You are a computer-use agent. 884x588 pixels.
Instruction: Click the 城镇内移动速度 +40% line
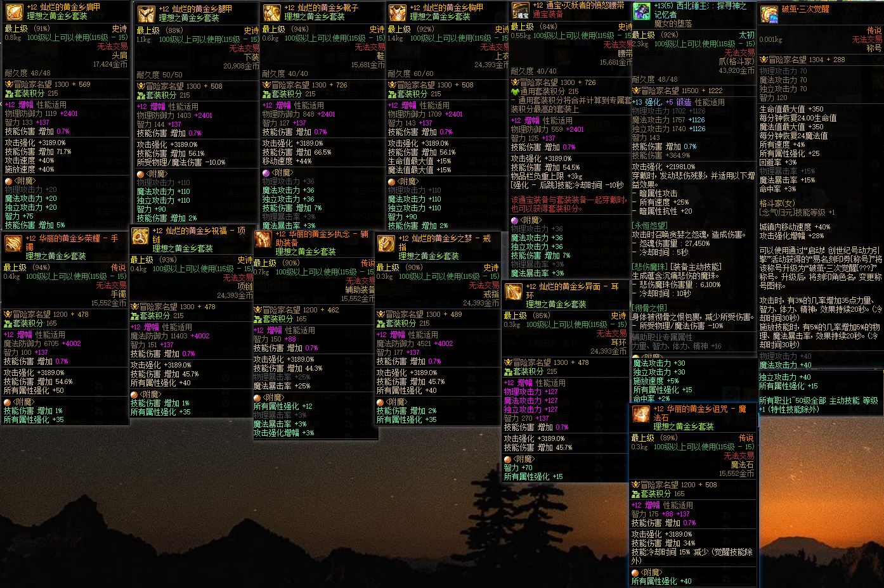(795, 227)
